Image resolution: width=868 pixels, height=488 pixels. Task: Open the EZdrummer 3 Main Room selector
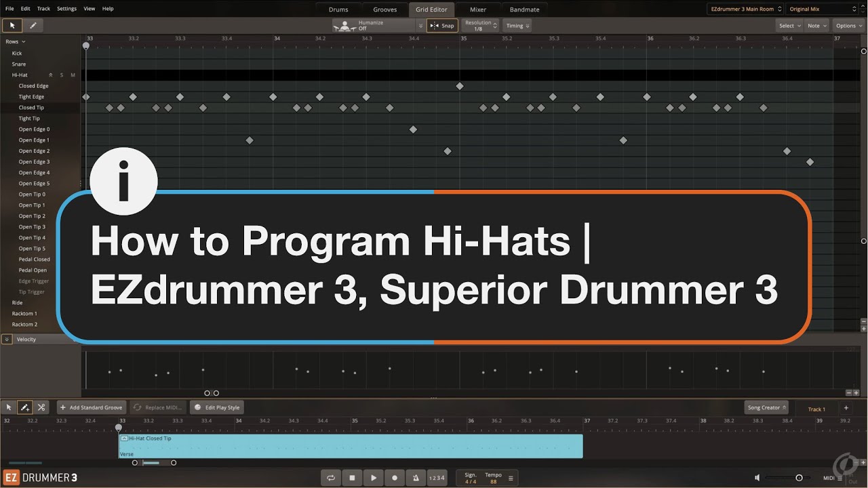[745, 9]
